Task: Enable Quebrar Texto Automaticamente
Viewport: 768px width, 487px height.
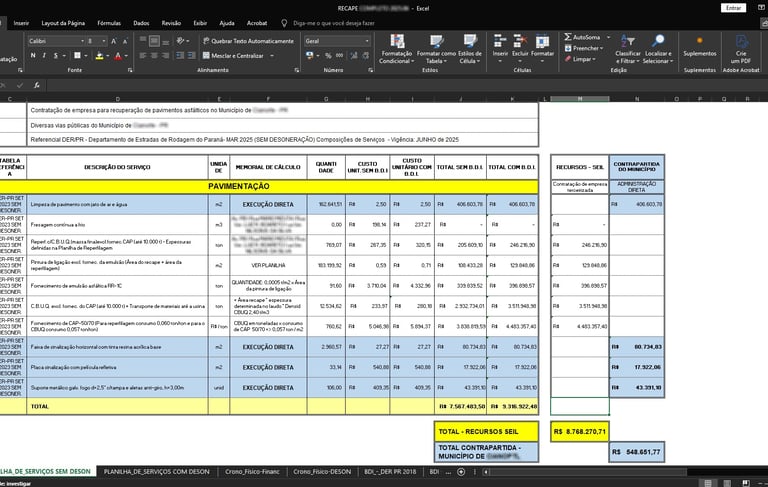Action: 247,41
